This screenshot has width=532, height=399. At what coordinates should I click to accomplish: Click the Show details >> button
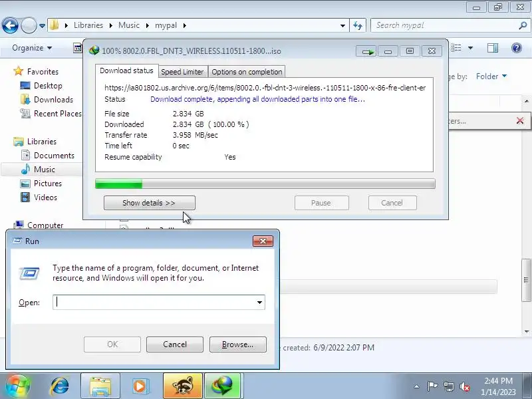click(x=149, y=203)
